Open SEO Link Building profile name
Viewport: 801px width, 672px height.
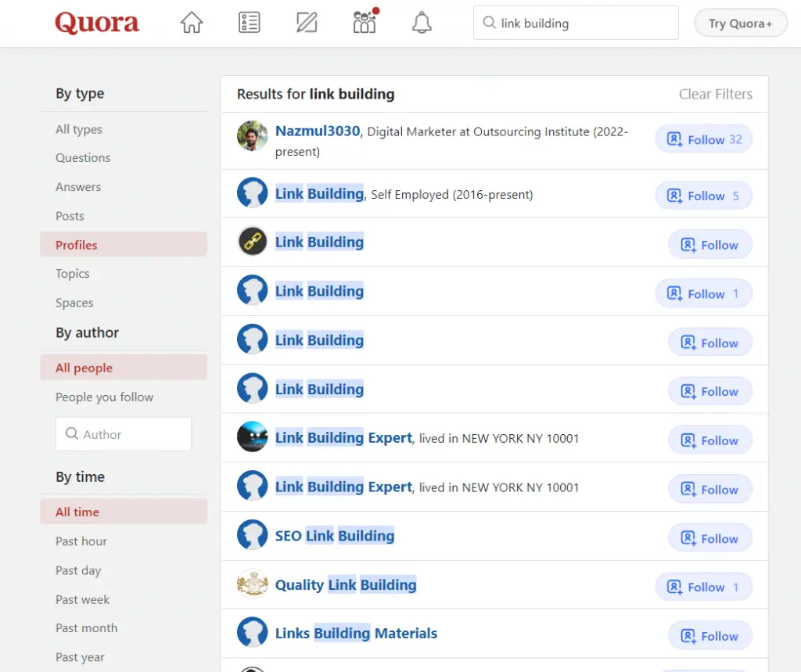[335, 536]
